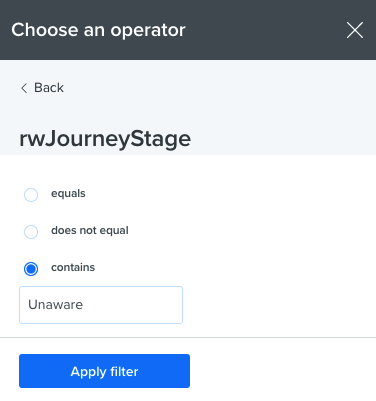Viewport: 376px width, 401px height.
Task: Click the "contains" option label
Action: coord(73,267)
